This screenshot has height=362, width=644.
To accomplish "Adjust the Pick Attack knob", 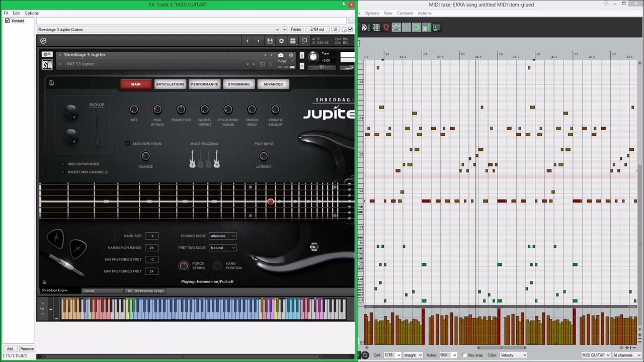I will pos(157,109).
